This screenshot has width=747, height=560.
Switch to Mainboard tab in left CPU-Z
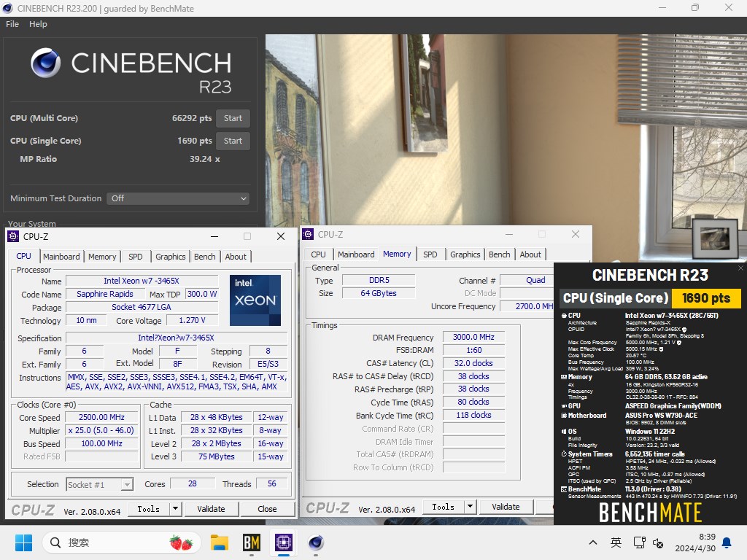[x=61, y=257]
